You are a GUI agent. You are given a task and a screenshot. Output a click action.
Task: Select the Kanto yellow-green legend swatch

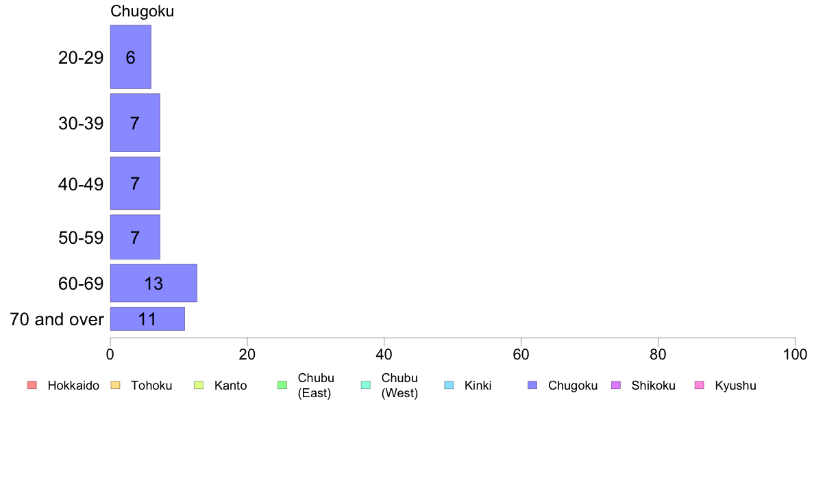tap(199, 385)
